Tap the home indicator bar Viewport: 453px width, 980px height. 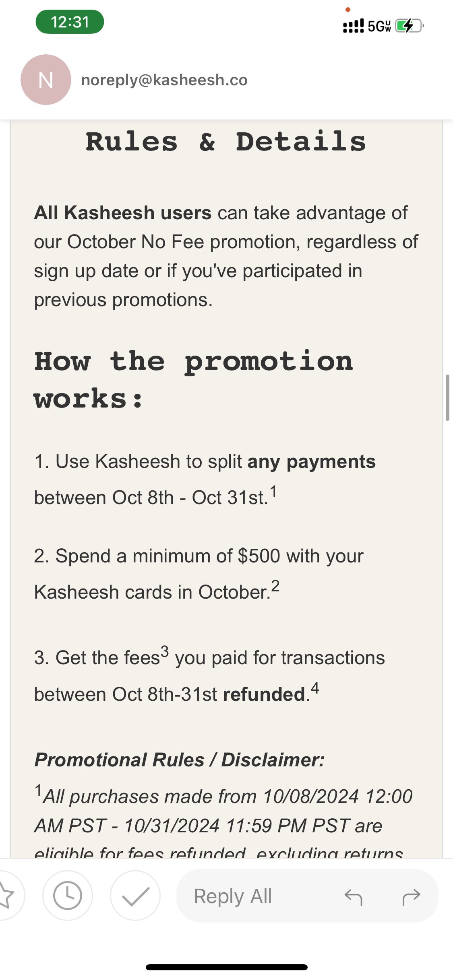click(x=227, y=967)
